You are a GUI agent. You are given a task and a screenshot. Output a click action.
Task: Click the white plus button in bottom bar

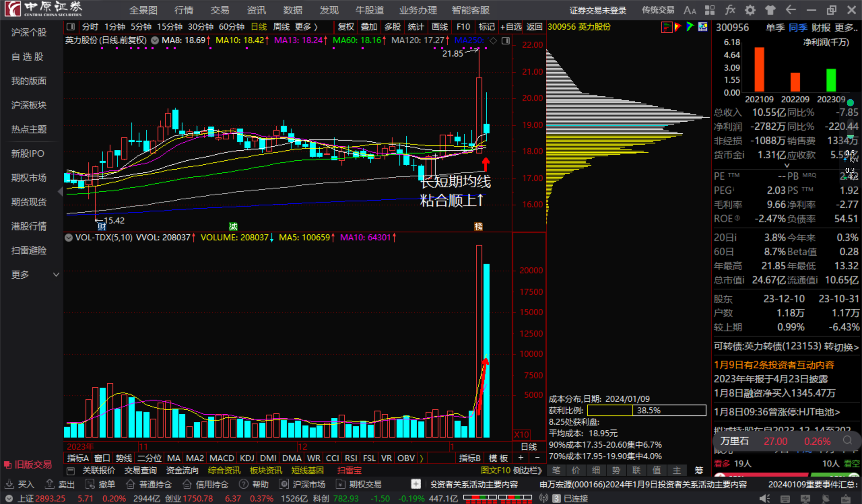coord(416,484)
